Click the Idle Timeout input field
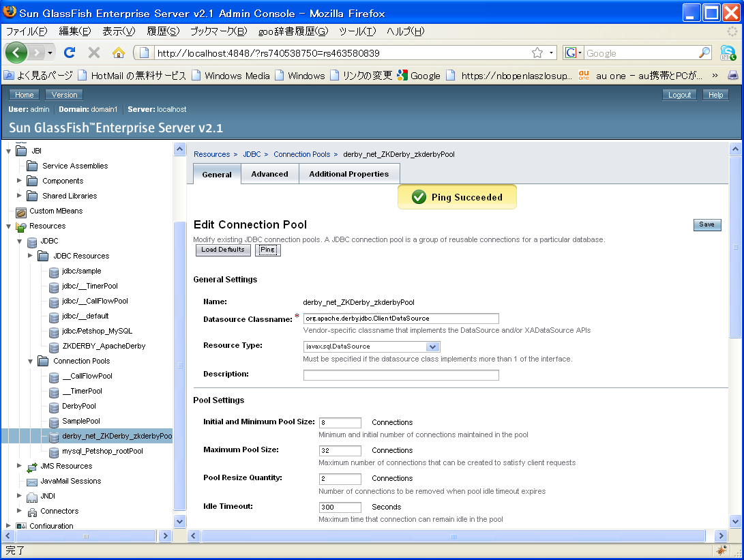The height and width of the screenshot is (560, 744). [340, 507]
